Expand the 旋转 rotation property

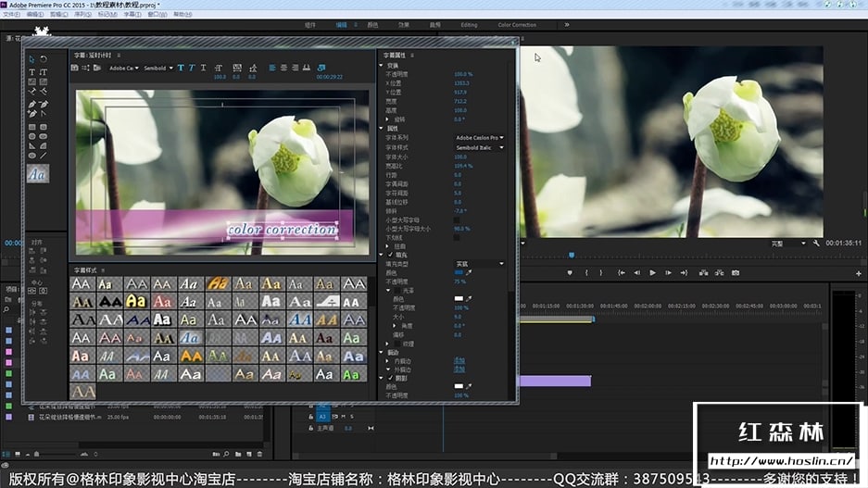tap(387, 119)
